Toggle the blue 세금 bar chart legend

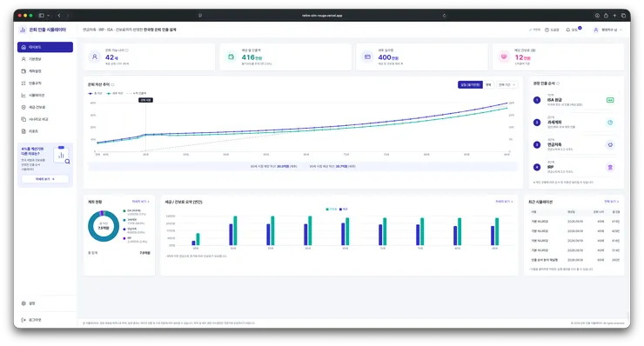pyautogui.click(x=344, y=210)
